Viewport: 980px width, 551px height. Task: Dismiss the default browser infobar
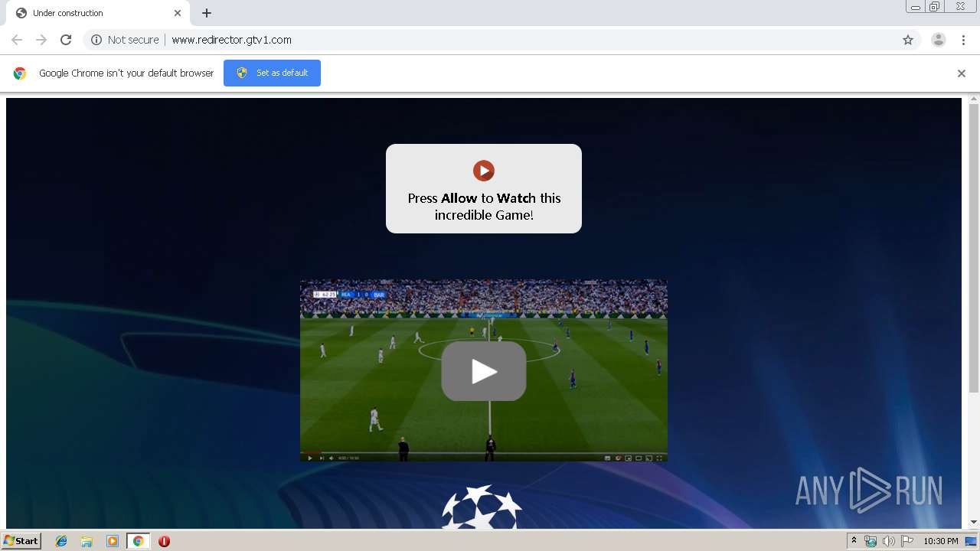[962, 73]
